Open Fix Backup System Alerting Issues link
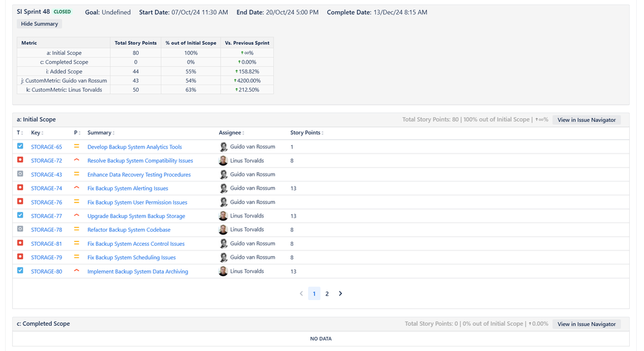 coord(128,188)
